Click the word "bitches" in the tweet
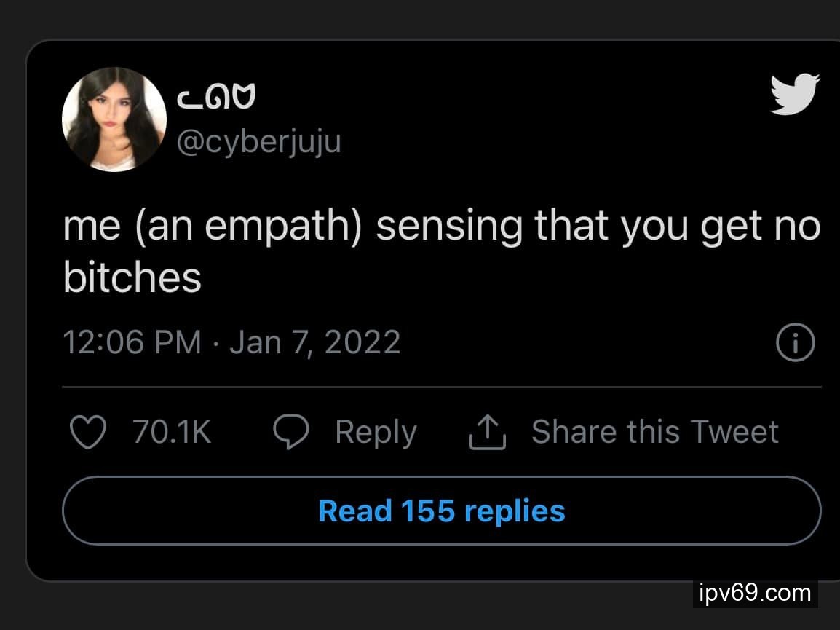The height and width of the screenshot is (630, 840). [x=132, y=277]
